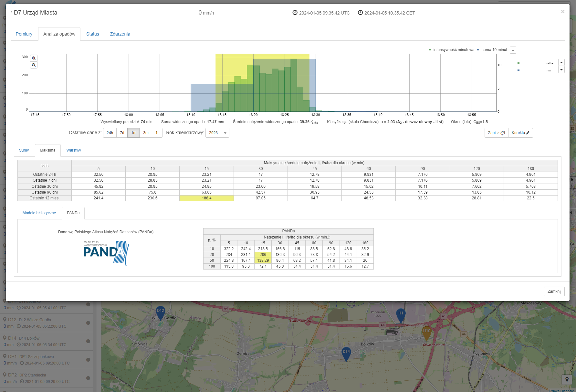Click the Korekta edit button
Image resolution: width=576 pixels, height=392 pixels.
[520, 133]
